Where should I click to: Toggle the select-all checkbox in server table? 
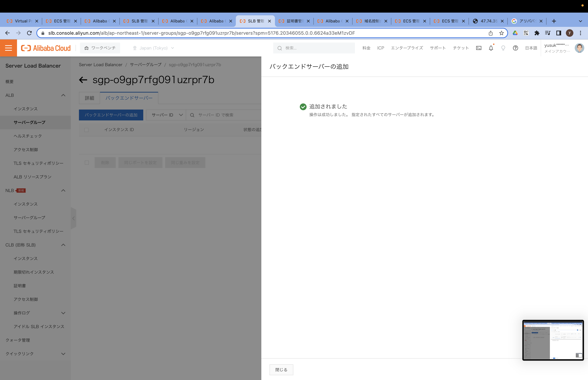(x=86, y=130)
